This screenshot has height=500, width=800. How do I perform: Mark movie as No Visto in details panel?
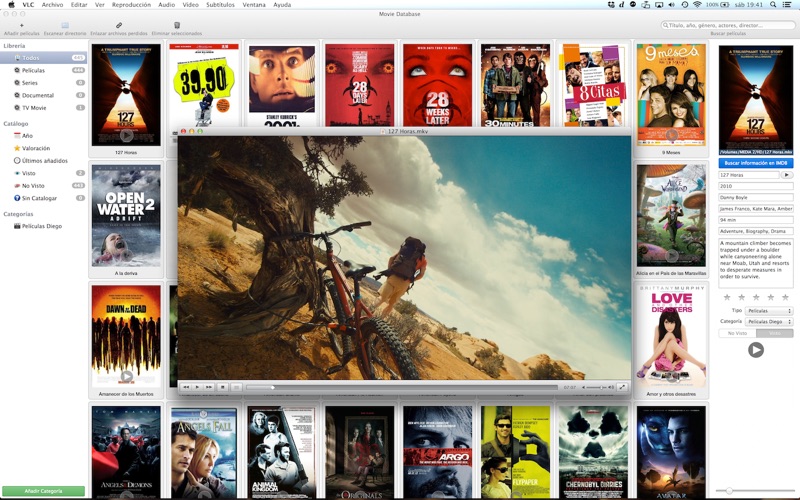tap(737, 333)
